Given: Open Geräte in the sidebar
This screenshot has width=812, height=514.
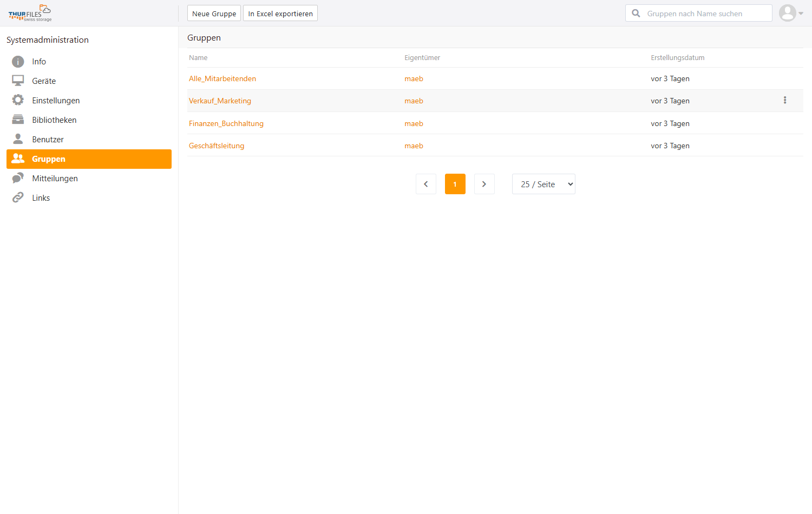Looking at the screenshot, I should tap(89, 81).
